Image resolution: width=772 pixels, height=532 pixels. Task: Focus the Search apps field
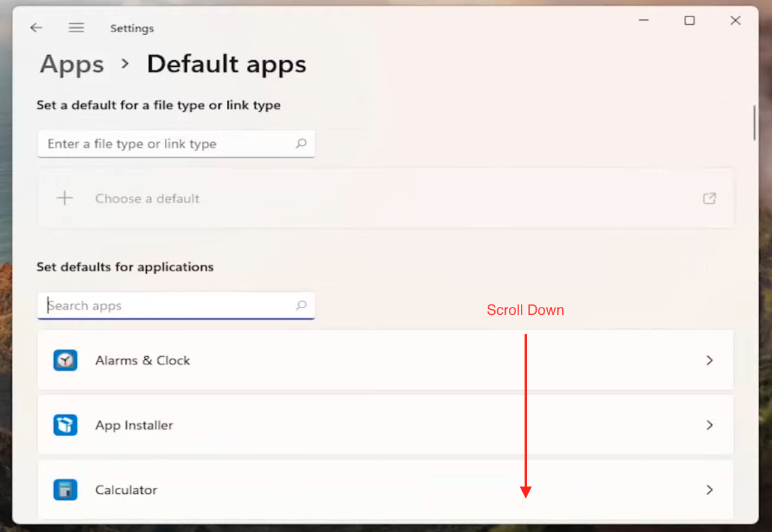tap(176, 306)
